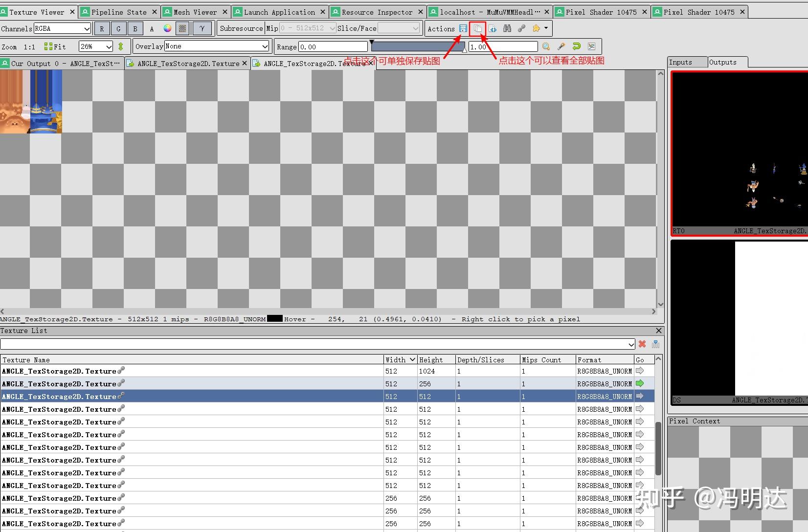
Task: View texture as buffer icon
Action: coord(493,28)
